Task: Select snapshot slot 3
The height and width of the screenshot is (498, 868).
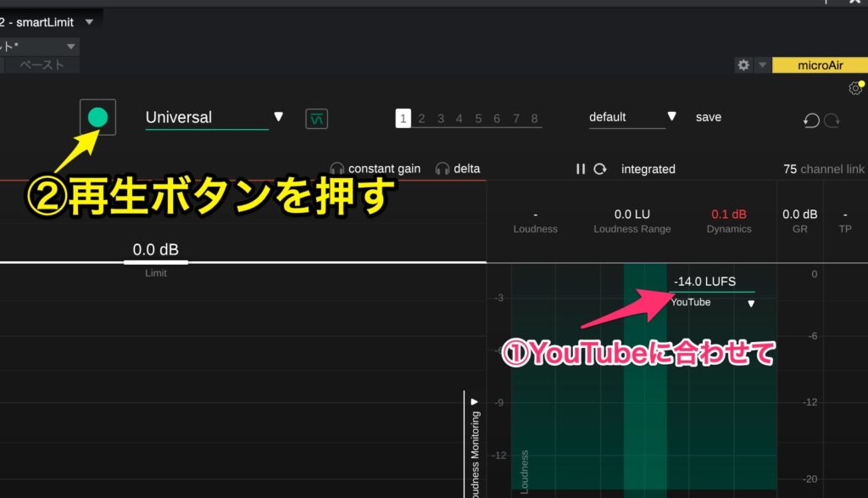Action: pyautogui.click(x=440, y=119)
